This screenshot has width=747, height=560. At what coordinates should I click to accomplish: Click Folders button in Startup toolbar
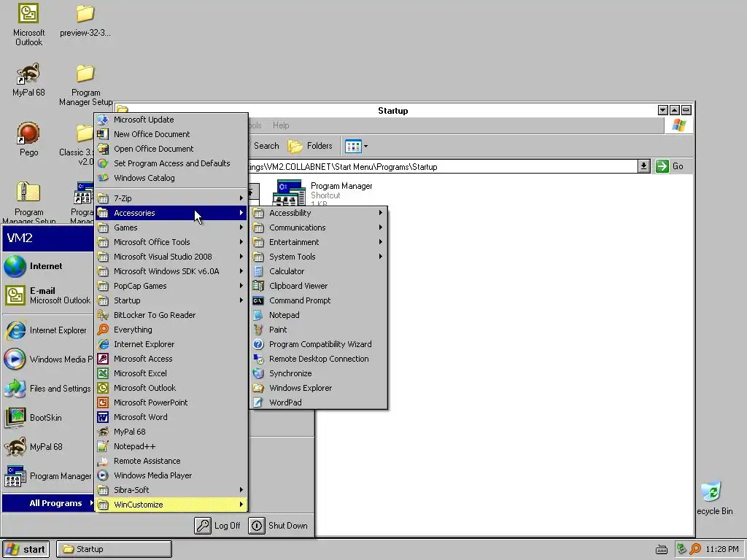tap(310, 146)
